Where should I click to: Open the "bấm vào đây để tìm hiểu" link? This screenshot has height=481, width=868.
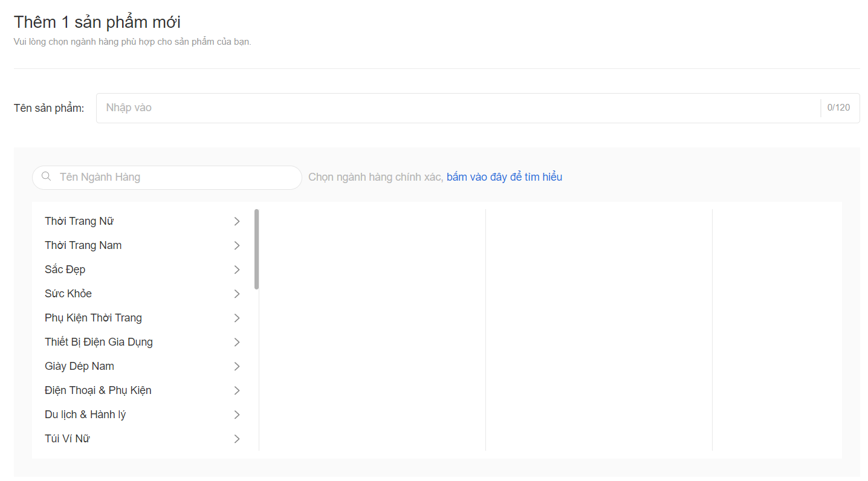click(x=504, y=177)
